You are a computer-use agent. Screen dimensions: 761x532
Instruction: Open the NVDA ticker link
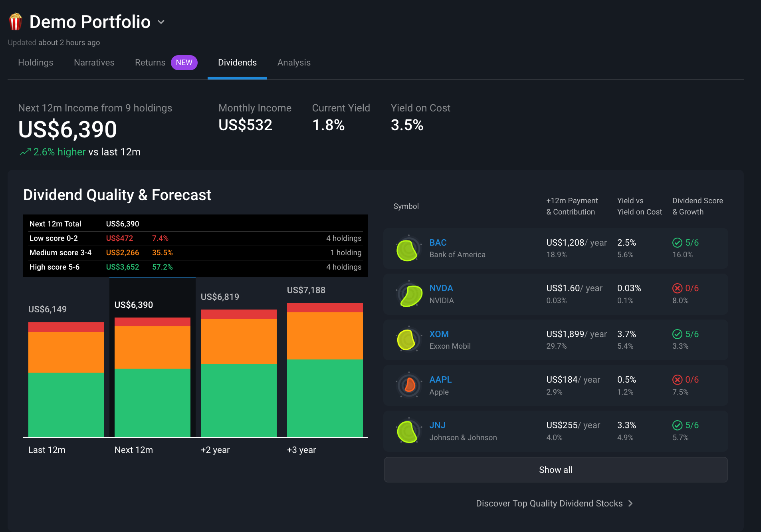coord(441,288)
